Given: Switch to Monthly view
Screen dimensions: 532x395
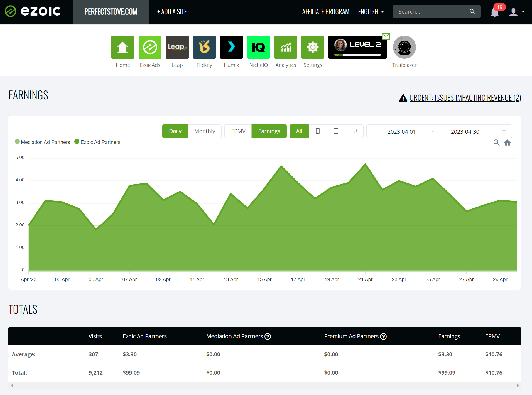Looking at the screenshot, I should click(205, 131).
